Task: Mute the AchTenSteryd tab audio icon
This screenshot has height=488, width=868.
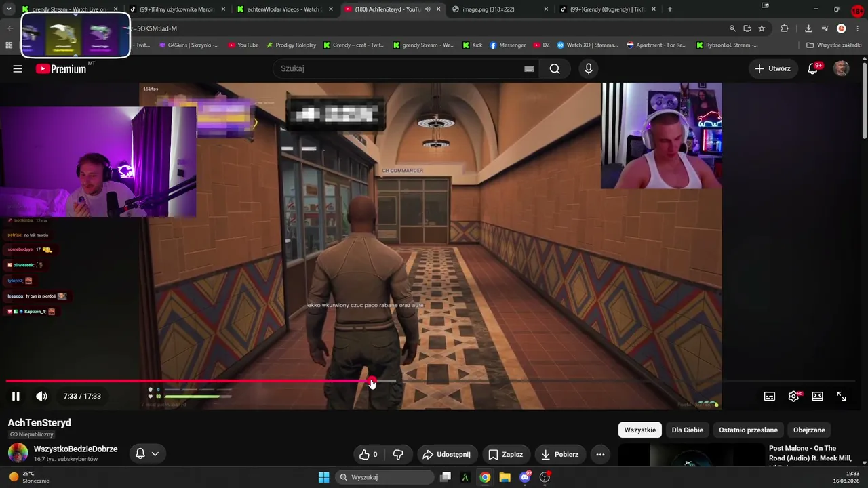Action: 427,9
